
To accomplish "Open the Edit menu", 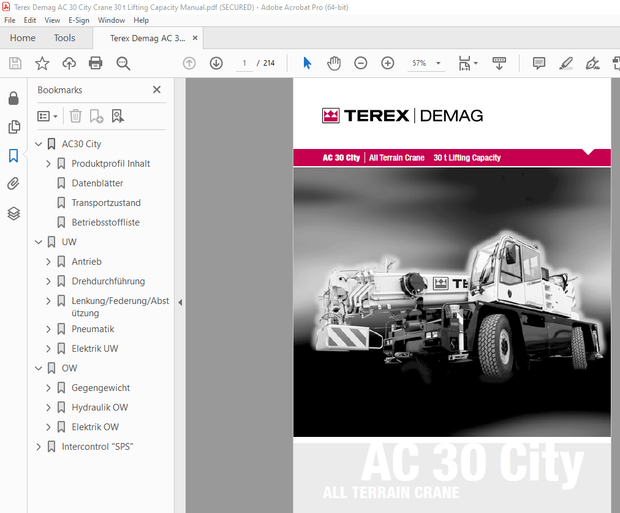I will click(30, 20).
